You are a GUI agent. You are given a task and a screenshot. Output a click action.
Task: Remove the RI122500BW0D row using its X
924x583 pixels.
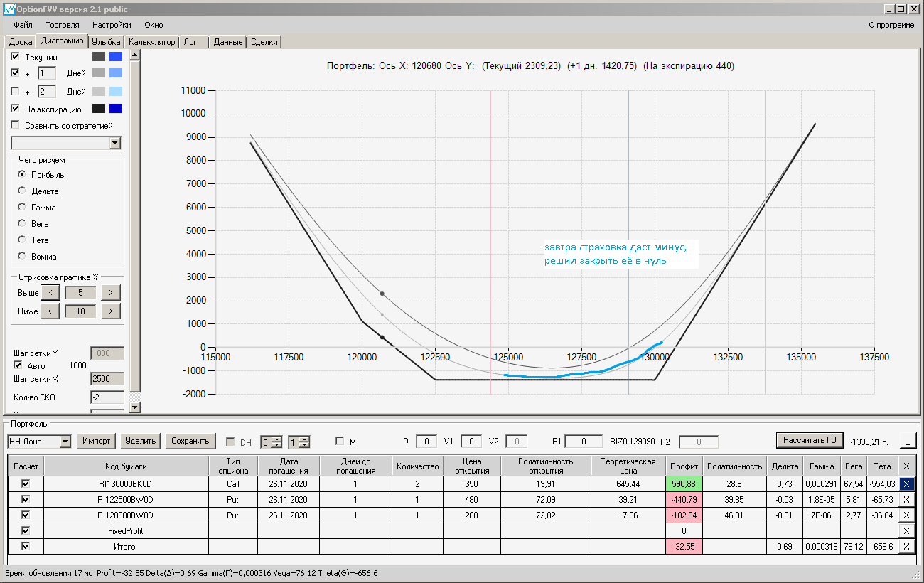(x=906, y=499)
